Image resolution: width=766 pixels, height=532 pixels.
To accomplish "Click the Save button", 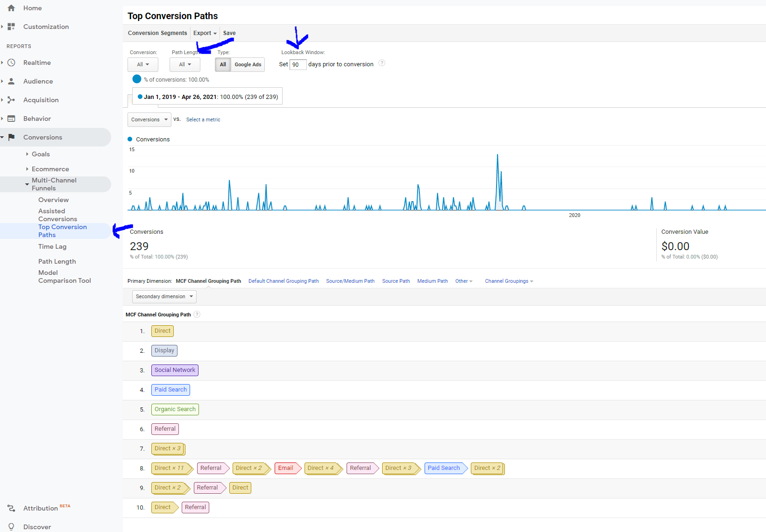I will [x=229, y=33].
